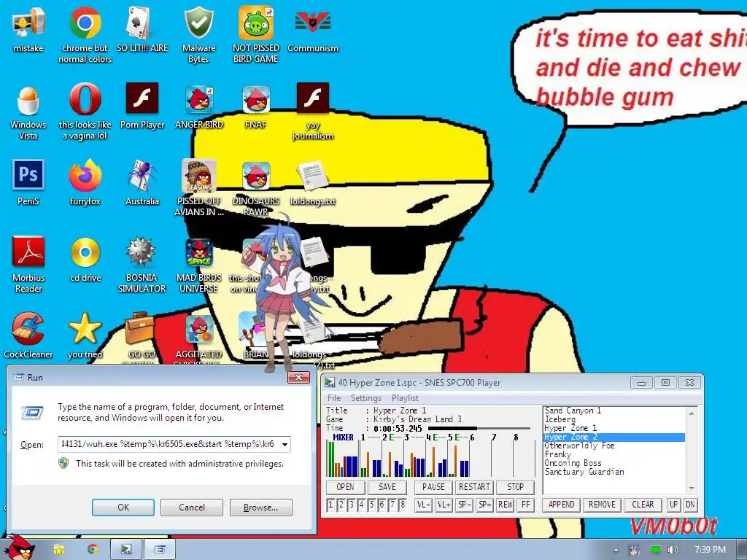This screenshot has height=560, width=747.
Task: Open the Malware Bytes shield icon
Action: pyautogui.click(x=198, y=23)
